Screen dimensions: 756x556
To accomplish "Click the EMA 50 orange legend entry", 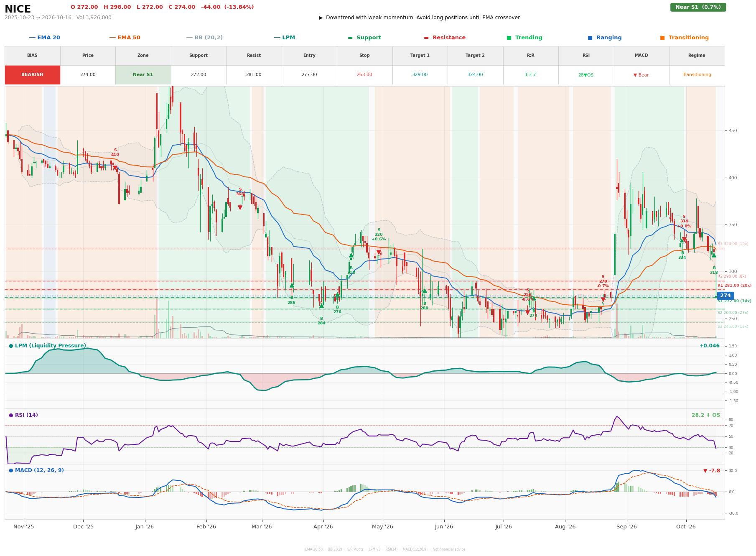I will coord(125,38).
